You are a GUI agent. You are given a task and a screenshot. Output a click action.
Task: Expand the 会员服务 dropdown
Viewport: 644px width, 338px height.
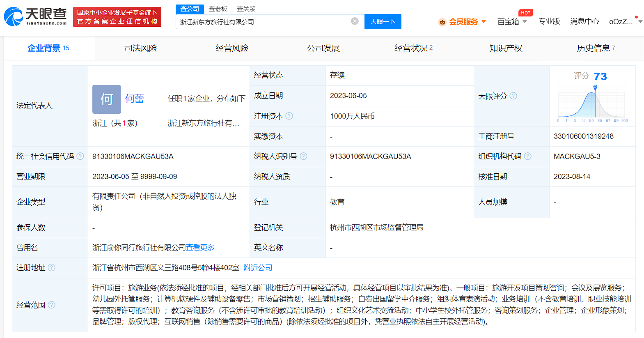click(x=484, y=21)
